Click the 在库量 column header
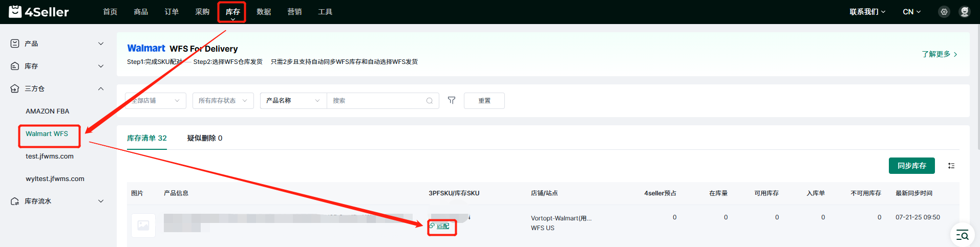The width and height of the screenshot is (980, 247). click(718, 193)
